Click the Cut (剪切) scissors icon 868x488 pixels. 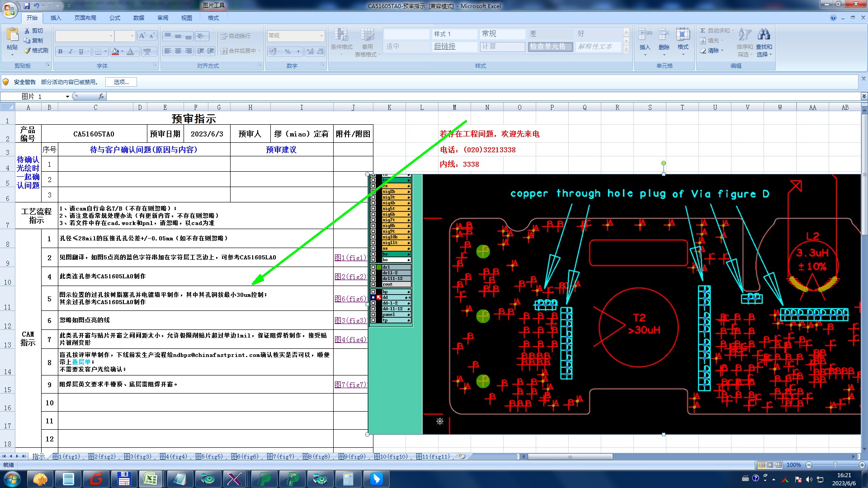27,31
